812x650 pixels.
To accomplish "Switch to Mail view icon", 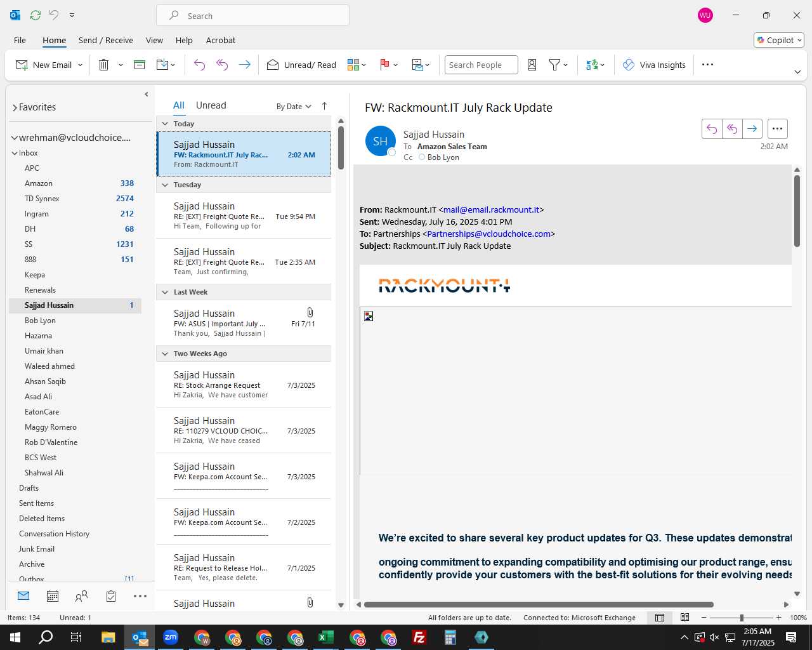I will pos(23,596).
